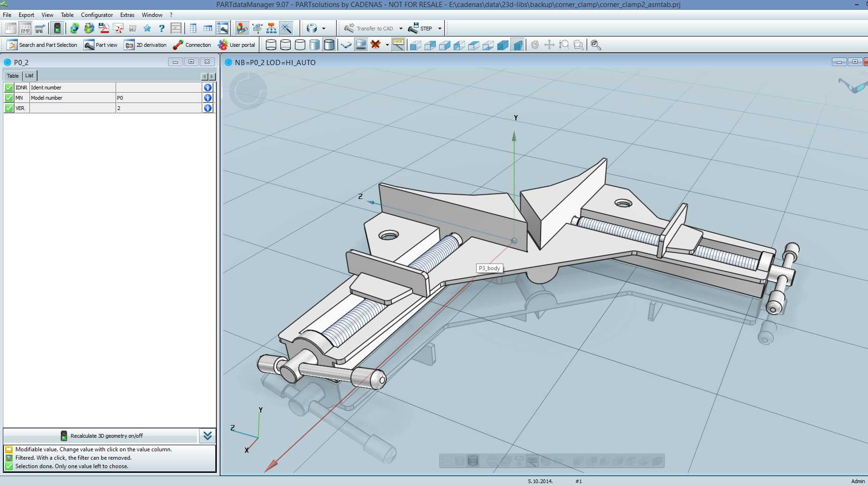Click the Connection button
This screenshot has height=485, width=868.
coord(192,45)
